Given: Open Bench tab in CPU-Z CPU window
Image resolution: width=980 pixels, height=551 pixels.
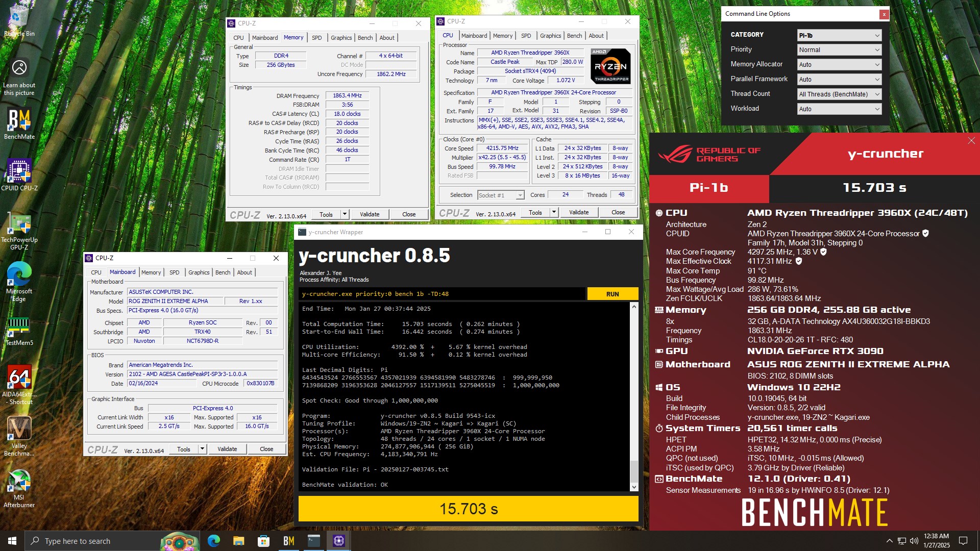Looking at the screenshot, I should point(575,36).
